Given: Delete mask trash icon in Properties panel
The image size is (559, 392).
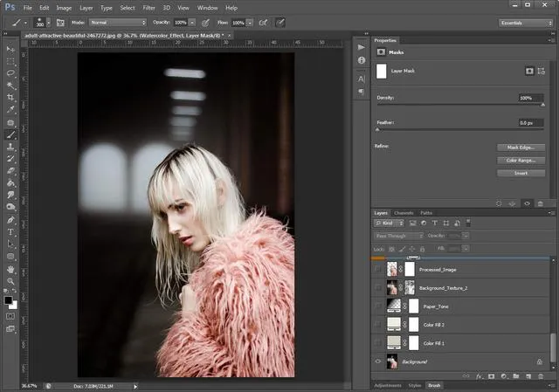Looking at the screenshot, I should (x=541, y=203).
